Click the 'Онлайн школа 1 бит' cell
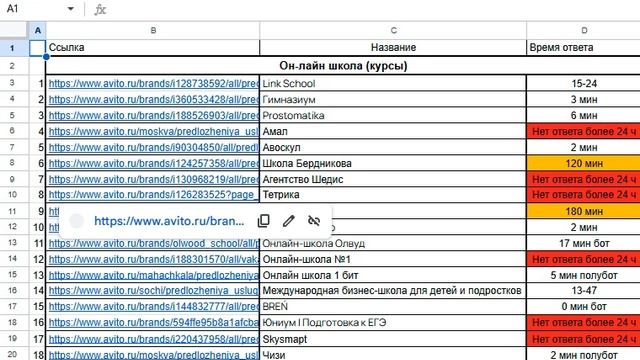 [x=393, y=275]
